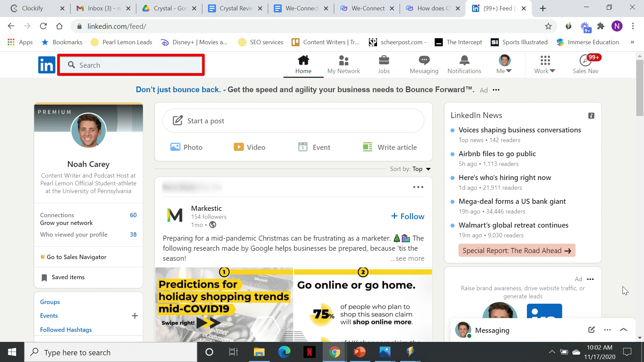Open Chrome three-dot menu

coord(633,26)
